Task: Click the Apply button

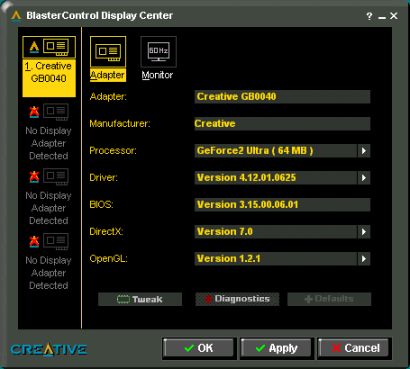Action: (276, 348)
